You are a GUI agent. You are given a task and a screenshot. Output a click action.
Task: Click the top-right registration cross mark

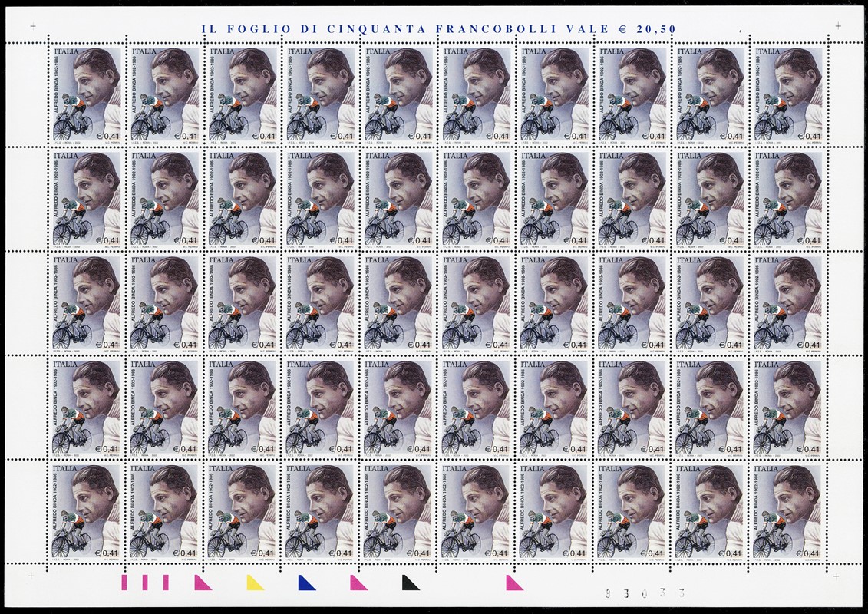837,25
